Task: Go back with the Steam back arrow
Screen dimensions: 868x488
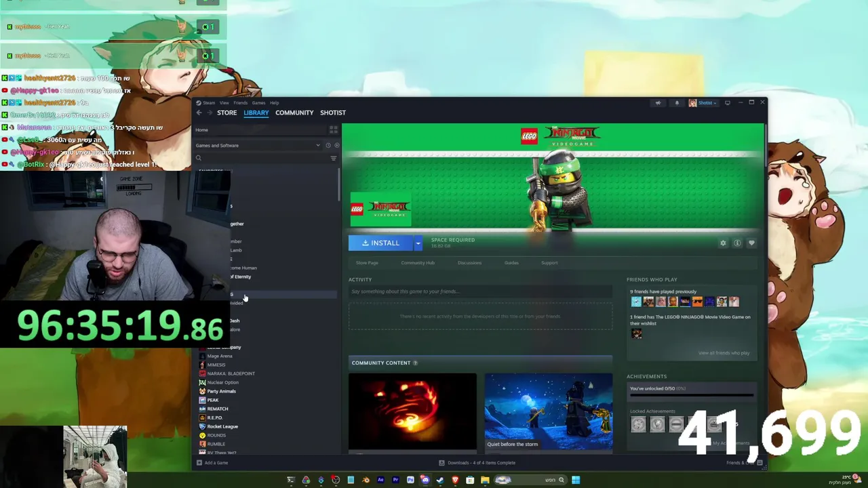Action: (x=199, y=113)
